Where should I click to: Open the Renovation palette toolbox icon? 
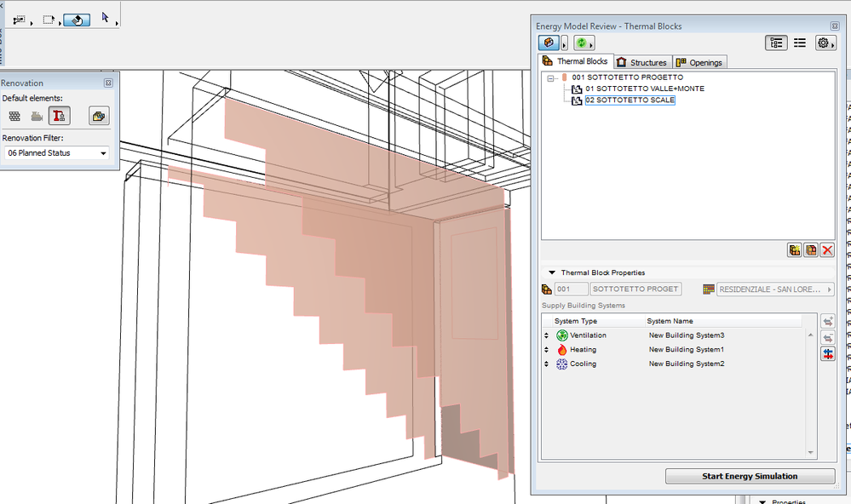pyautogui.click(x=99, y=116)
